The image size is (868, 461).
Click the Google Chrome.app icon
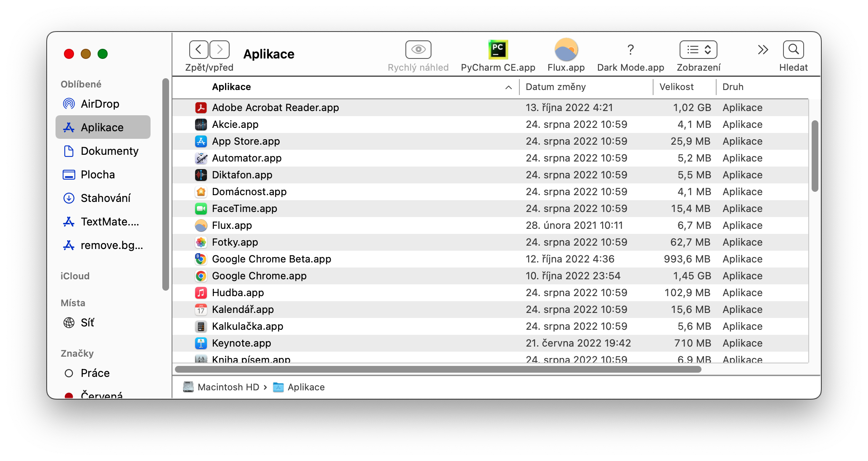click(x=201, y=276)
